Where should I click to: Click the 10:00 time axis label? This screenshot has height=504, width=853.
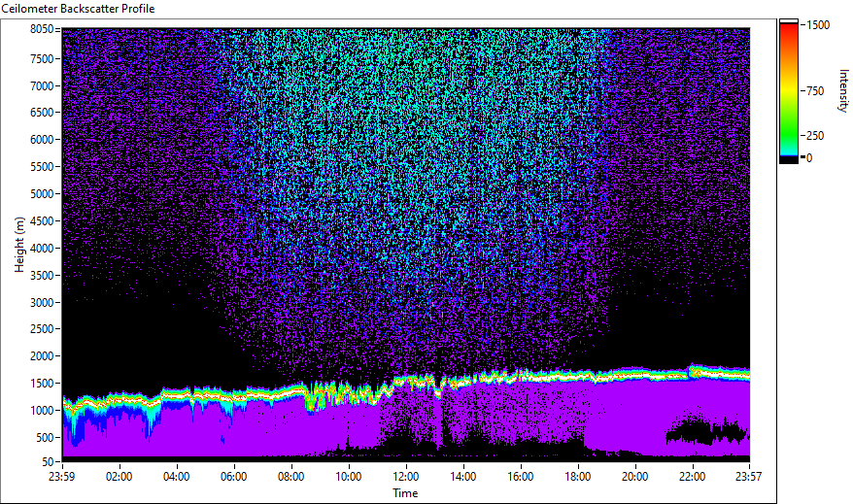pyautogui.click(x=348, y=477)
